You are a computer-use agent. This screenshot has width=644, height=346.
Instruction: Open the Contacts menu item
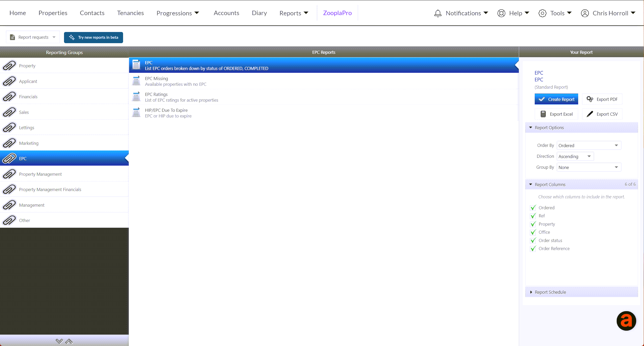coord(92,13)
